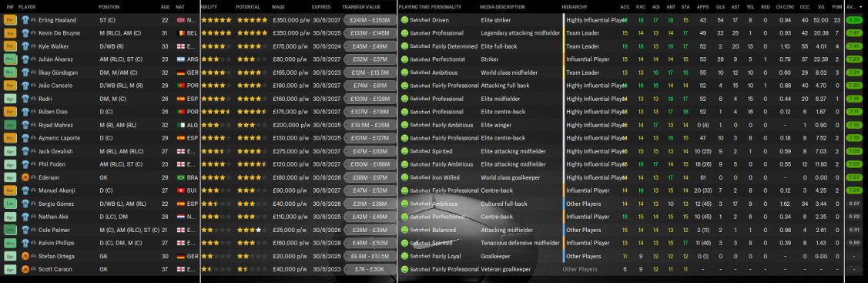This screenshot has height=283, width=868.
Task: Click the orange goalkeeper icon next to Ederson
Action: tap(25, 177)
